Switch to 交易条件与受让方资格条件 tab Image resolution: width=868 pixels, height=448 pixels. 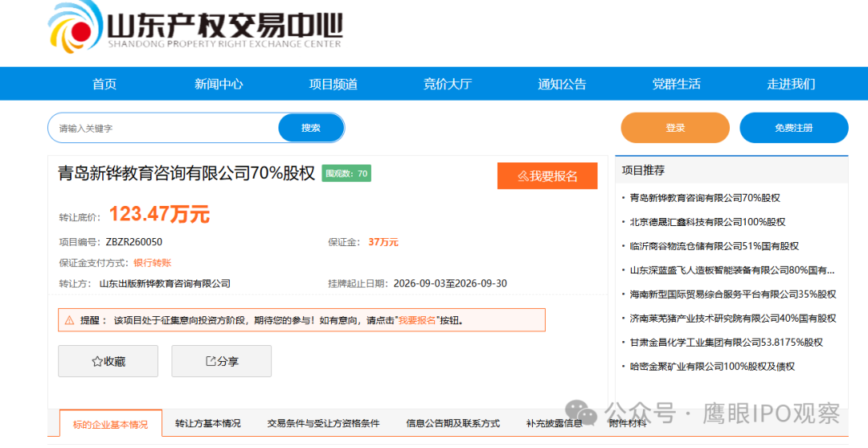323,423
